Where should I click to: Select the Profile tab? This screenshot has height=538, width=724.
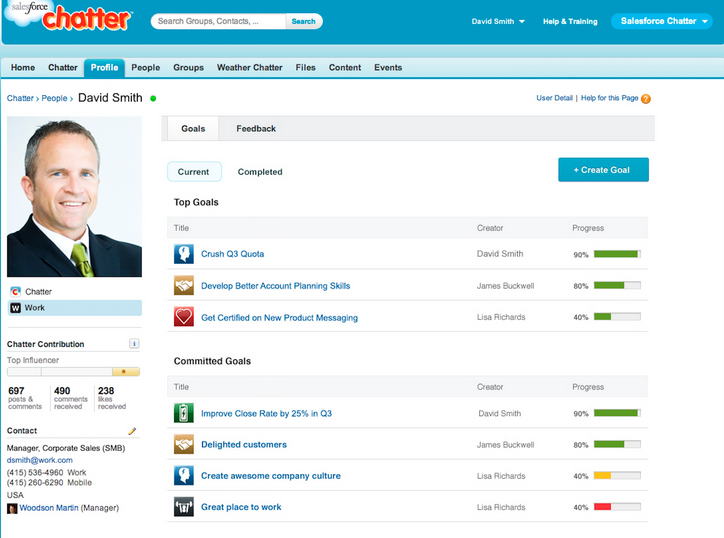pos(104,67)
